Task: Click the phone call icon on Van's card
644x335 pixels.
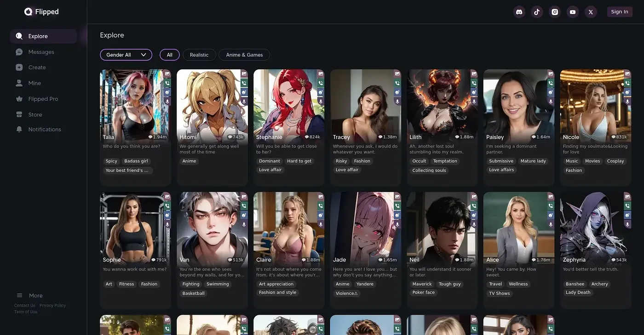Action: (244, 206)
